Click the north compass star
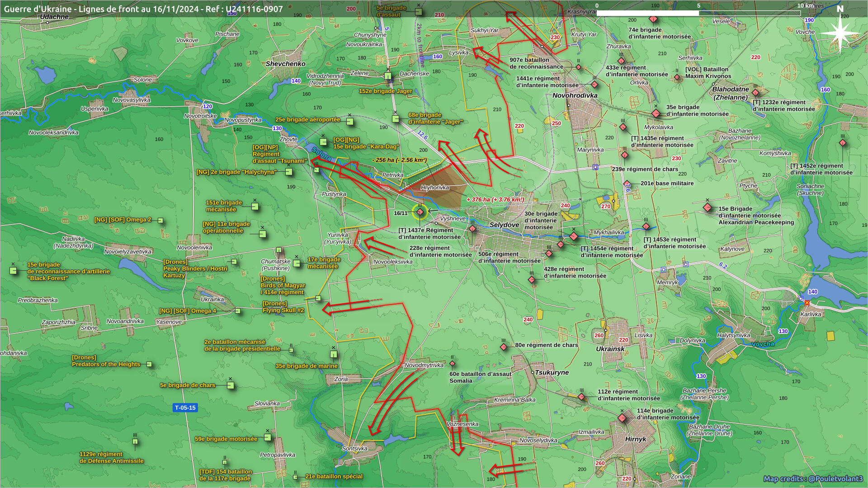The width and height of the screenshot is (868, 488). point(840,33)
